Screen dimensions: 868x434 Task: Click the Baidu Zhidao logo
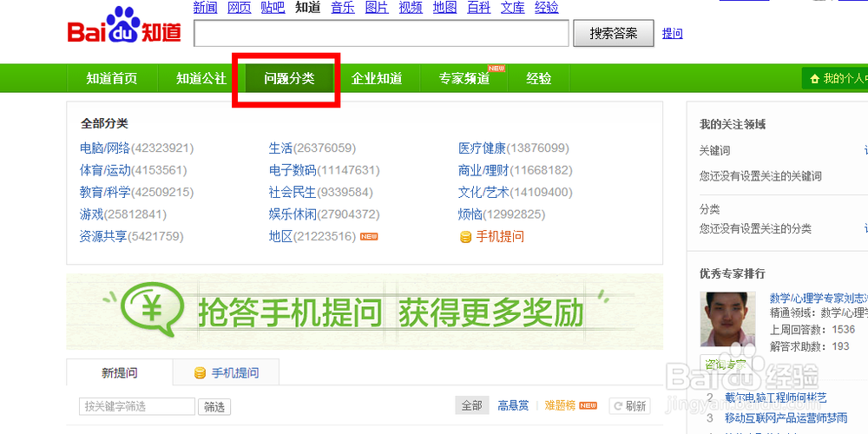tap(124, 25)
